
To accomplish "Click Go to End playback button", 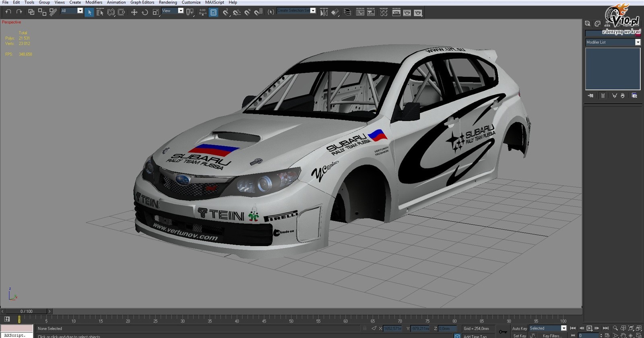I will (605, 328).
